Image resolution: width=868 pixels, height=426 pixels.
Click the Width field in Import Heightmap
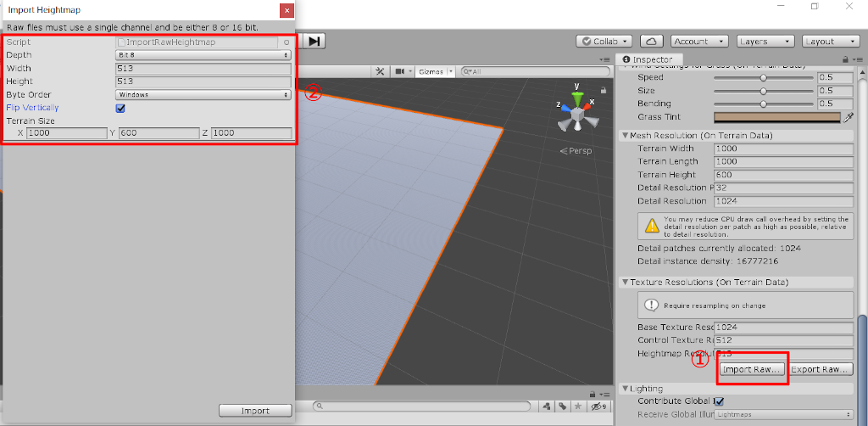[x=203, y=69]
